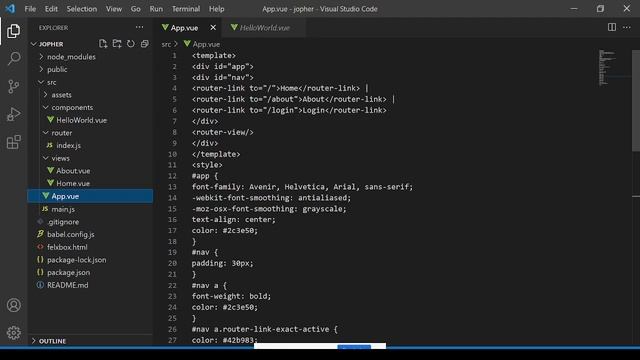The image size is (640, 360).
Task: Collapse the views folder
Action: pos(90,158)
